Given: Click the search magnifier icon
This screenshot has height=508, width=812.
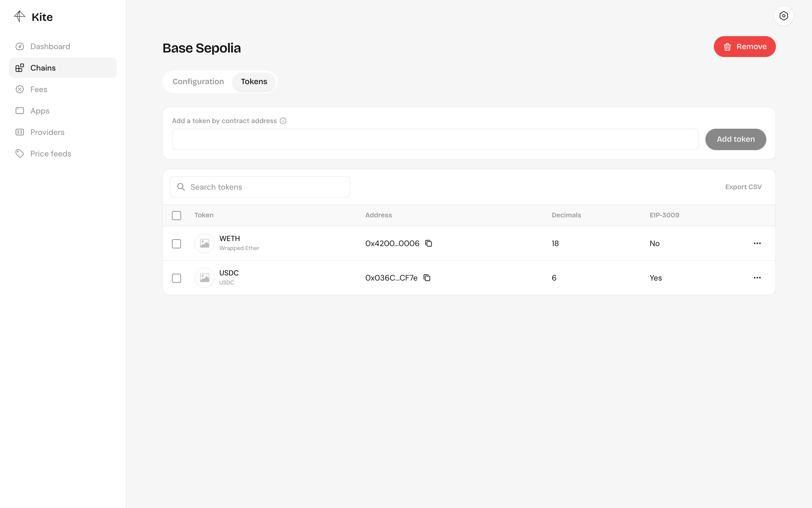Looking at the screenshot, I should (x=181, y=187).
